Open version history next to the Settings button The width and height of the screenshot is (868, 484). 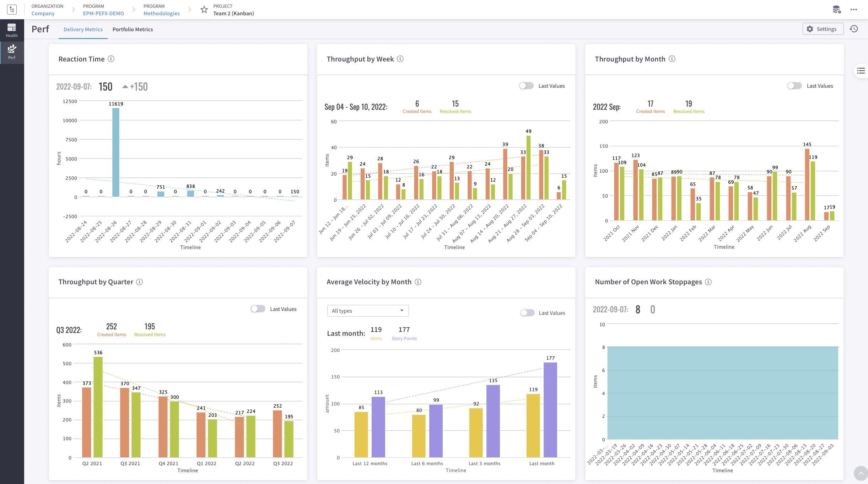click(854, 29)
